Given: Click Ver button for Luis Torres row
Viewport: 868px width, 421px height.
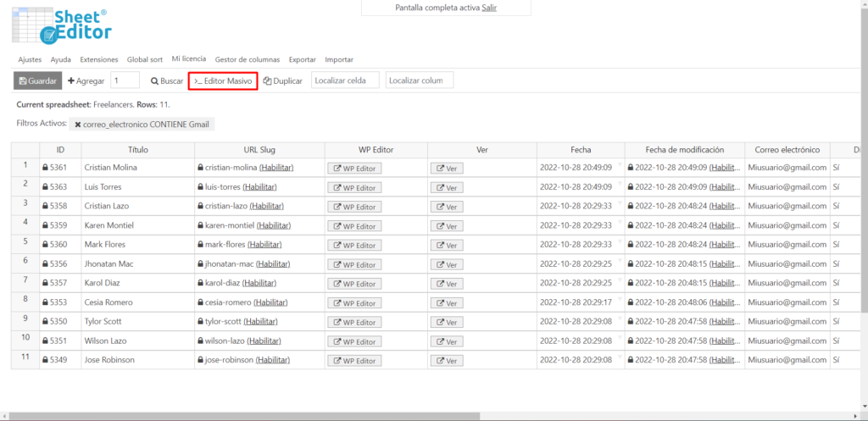Looking at the screenshot, I should point(446,187).
